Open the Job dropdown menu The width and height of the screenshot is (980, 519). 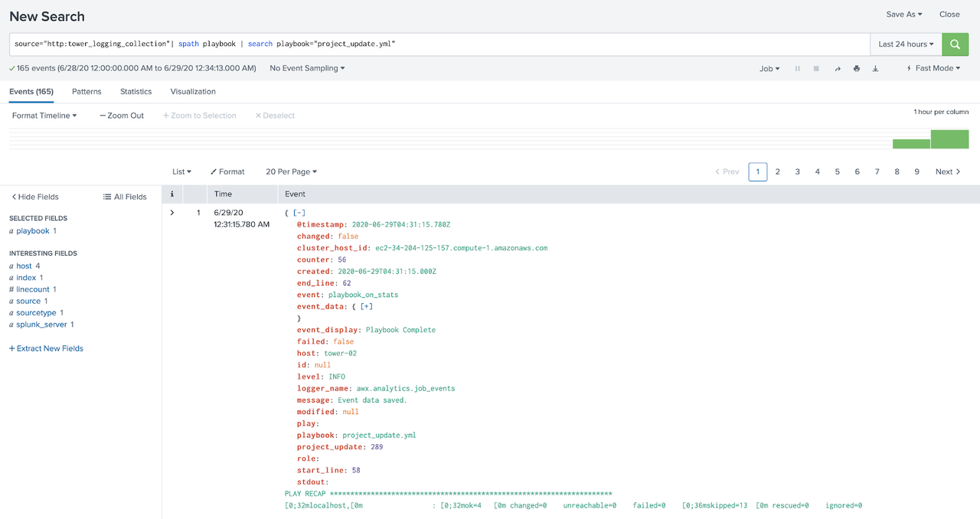click(x=769, y=68)
